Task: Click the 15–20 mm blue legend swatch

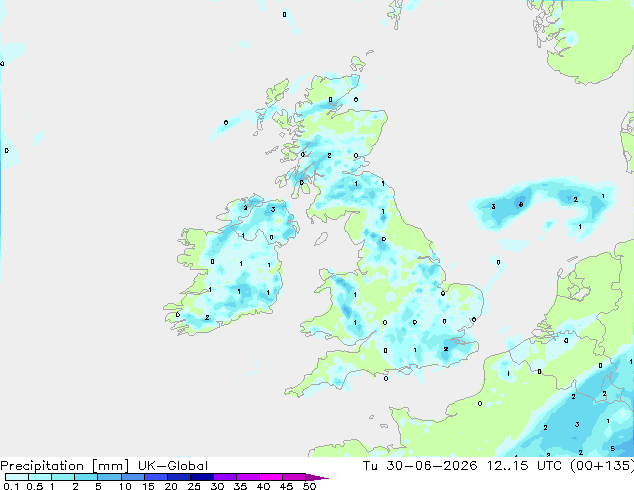Action: click(155, 477)
